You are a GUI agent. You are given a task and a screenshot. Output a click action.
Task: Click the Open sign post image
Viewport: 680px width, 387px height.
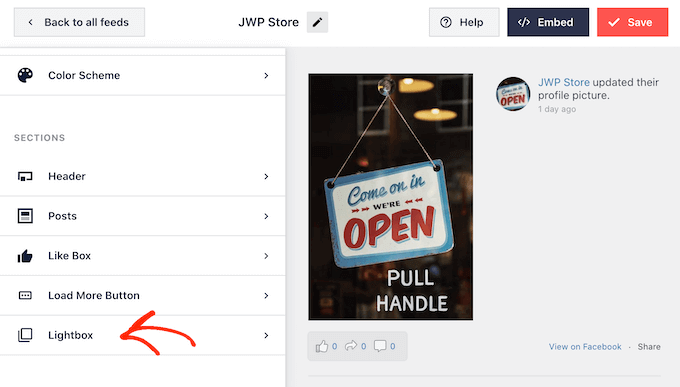pos(391,197)
